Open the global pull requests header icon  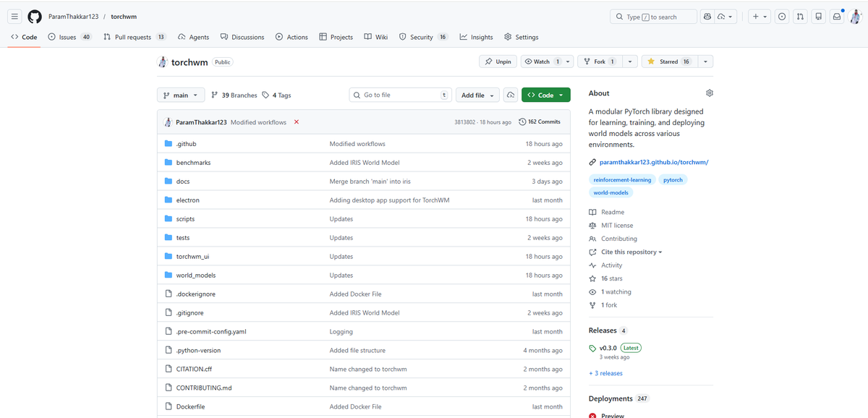[801, 17]
